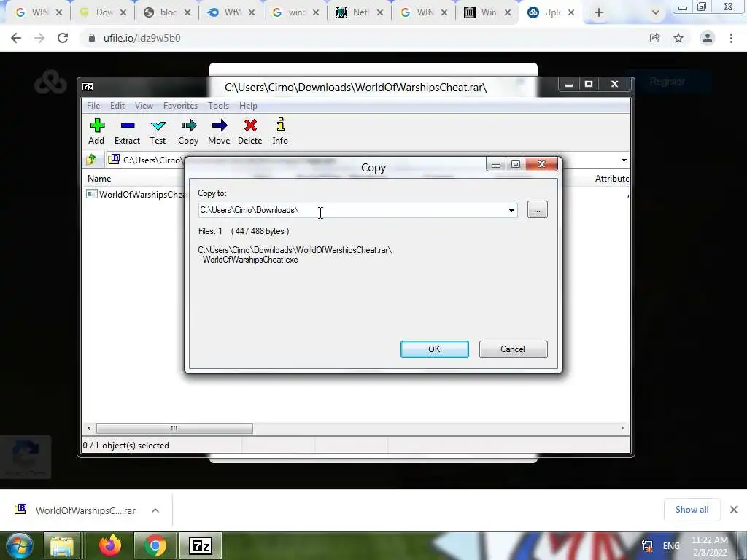The height and width of the screenshot is (560, 747).
Task: Open the Edit menu in 7-Zip
Action: click(117, 106)
